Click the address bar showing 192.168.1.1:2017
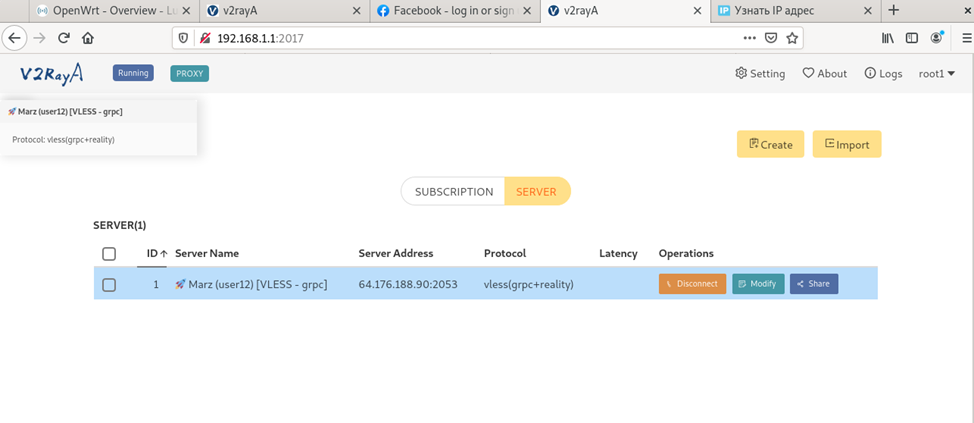This screenshot has width=974, height=423. (450, 38)
